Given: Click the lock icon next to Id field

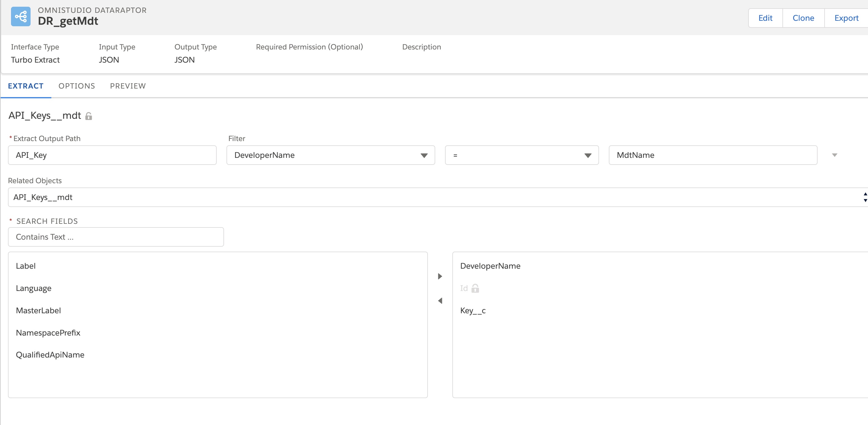Looking at the screenshot, I should (475, 289).
